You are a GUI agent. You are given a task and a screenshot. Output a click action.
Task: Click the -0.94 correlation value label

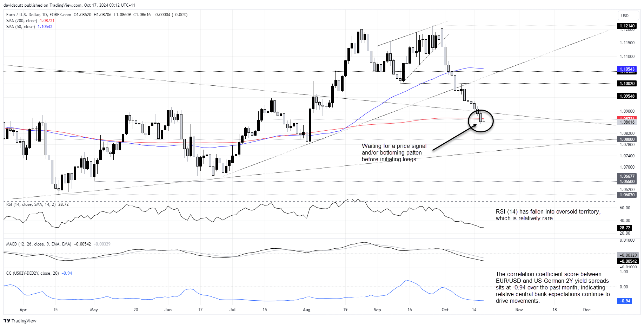pos(625,301)
